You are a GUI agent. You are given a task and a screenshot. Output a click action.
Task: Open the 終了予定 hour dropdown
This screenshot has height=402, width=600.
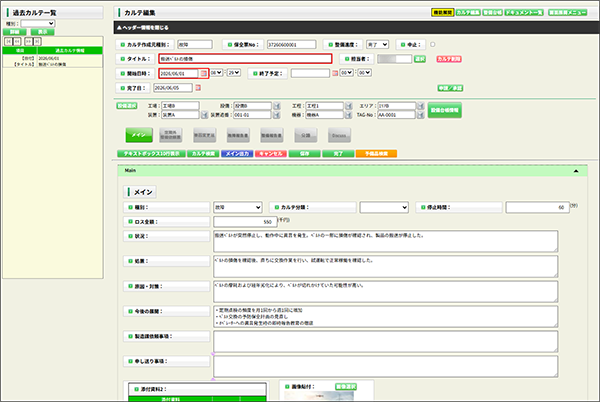pyautogui.click(x=346, y=73)
